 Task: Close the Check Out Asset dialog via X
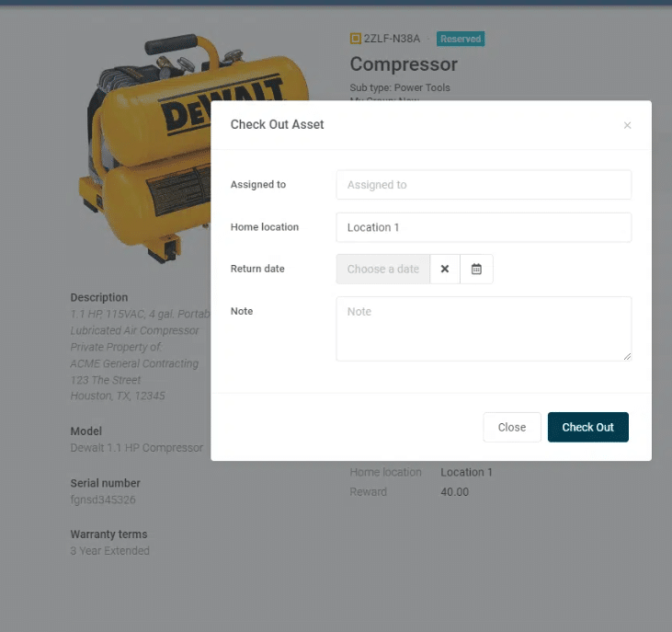click(627, 125)
